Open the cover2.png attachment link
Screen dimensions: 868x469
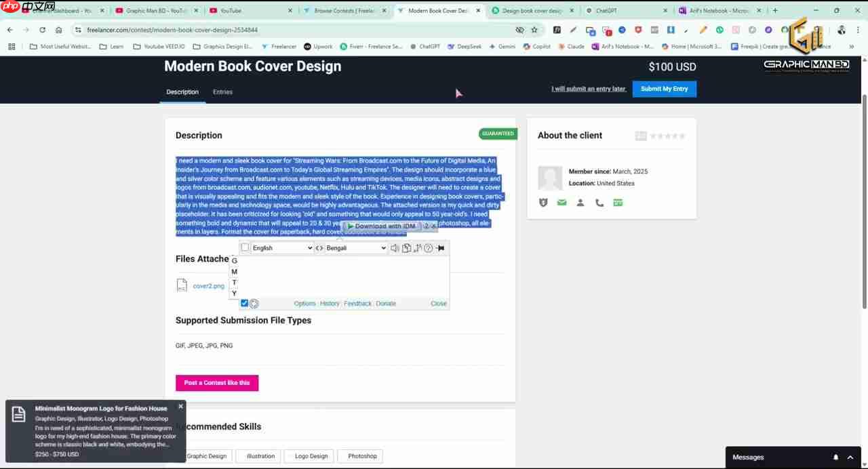click(208, 286)
